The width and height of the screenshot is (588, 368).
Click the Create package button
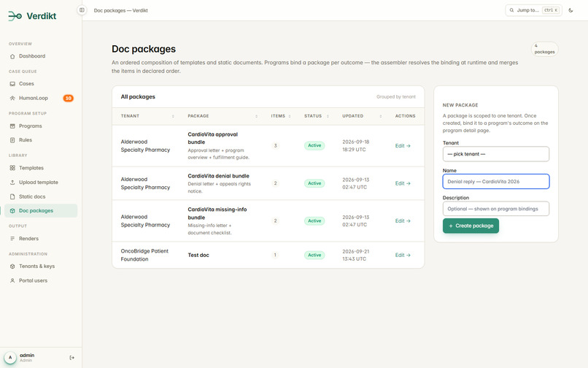[471, 226]
